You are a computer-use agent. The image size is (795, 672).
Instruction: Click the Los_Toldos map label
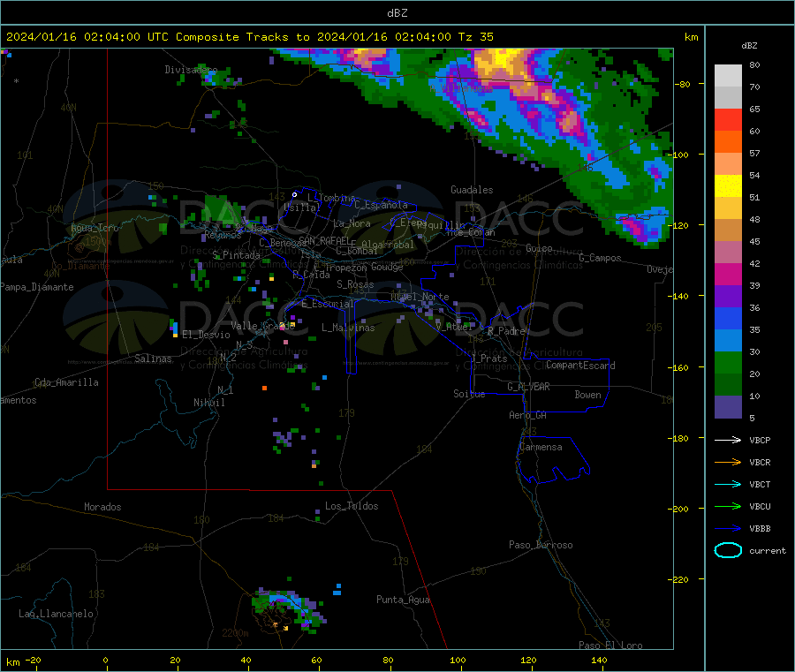coord(352,506)
